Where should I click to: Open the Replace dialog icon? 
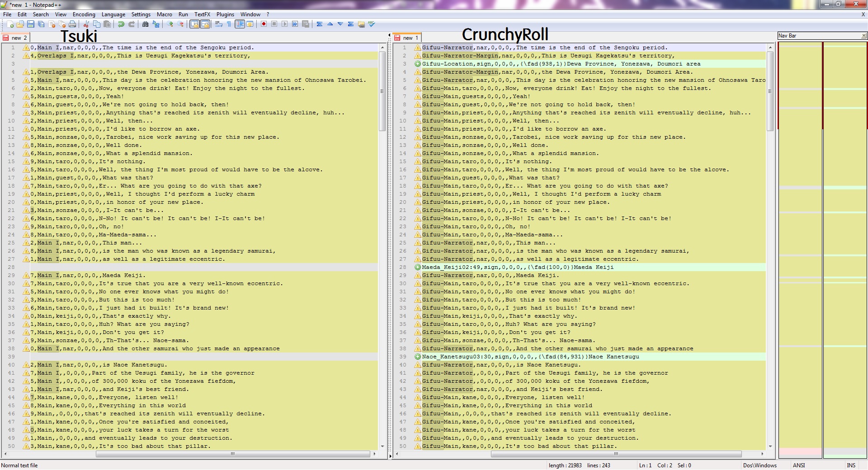156,24
